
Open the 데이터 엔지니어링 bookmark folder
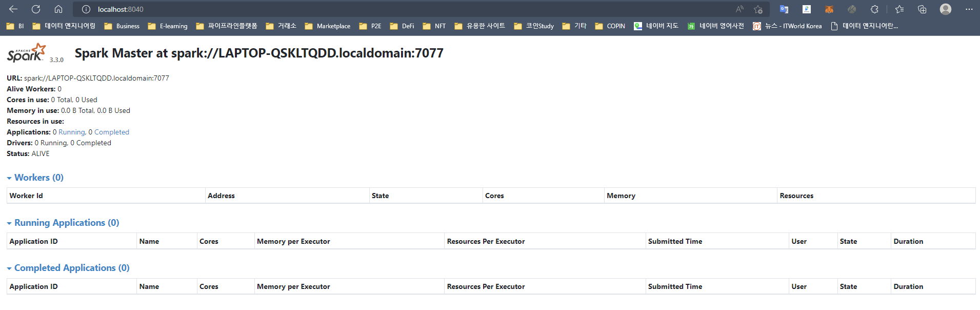(64, 26)
